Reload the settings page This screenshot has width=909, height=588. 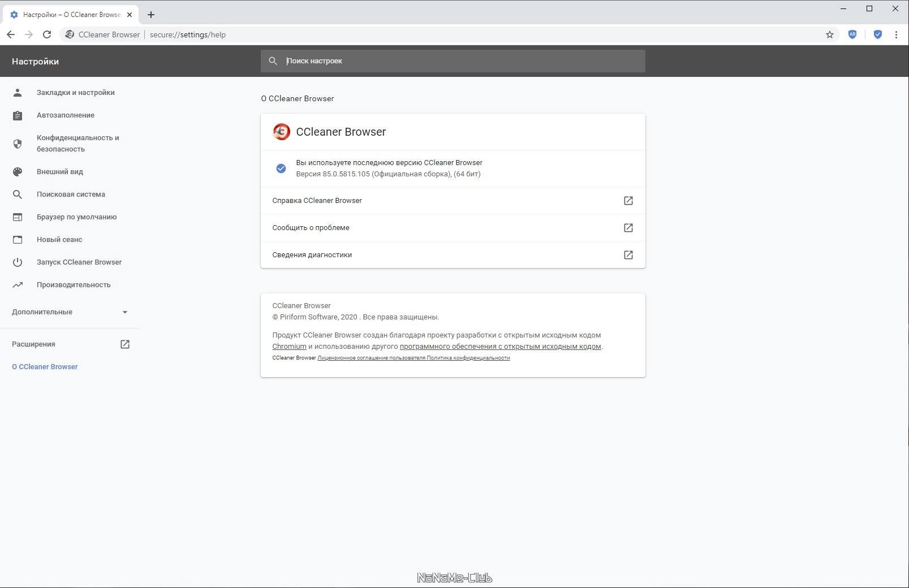point(47,34)
